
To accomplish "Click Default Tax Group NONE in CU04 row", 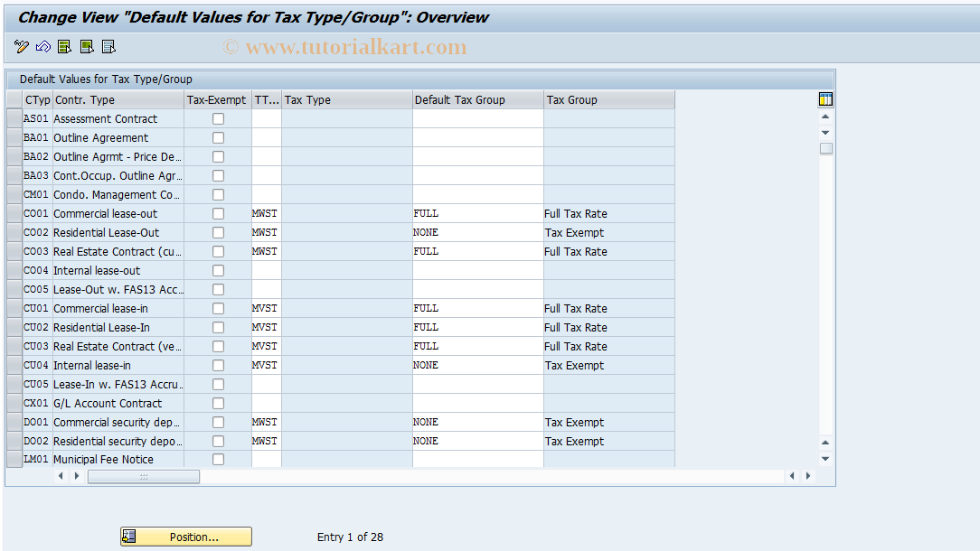I will [478, 366].
